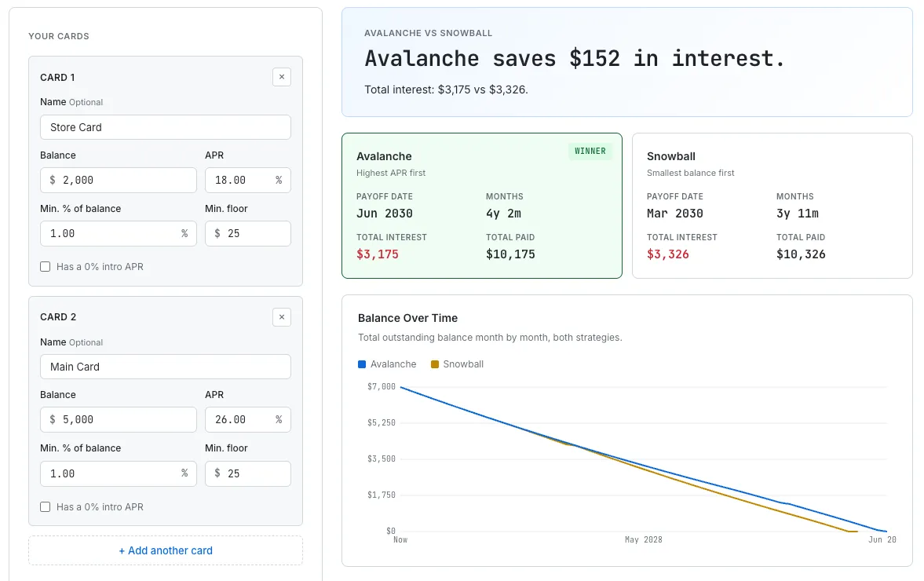Remove Card 2 using its × button
Image resolution: width=924 pixels, height=581 pixels.
coord(281,317)
